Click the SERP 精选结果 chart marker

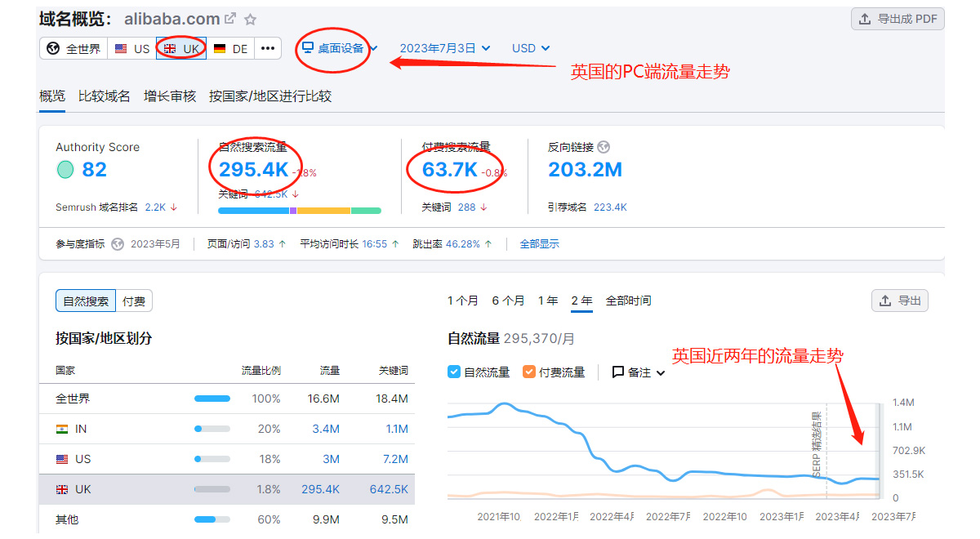click(x=817, y=445)
